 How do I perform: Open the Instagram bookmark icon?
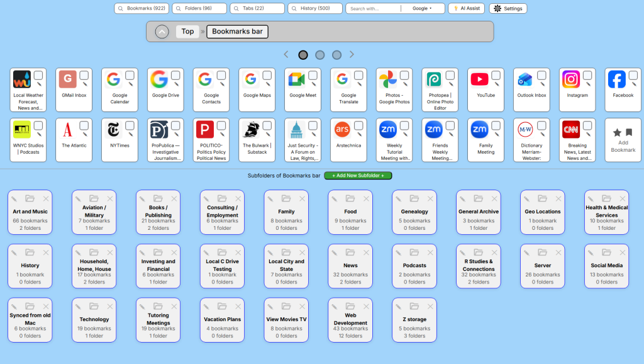tap(570, 79)
